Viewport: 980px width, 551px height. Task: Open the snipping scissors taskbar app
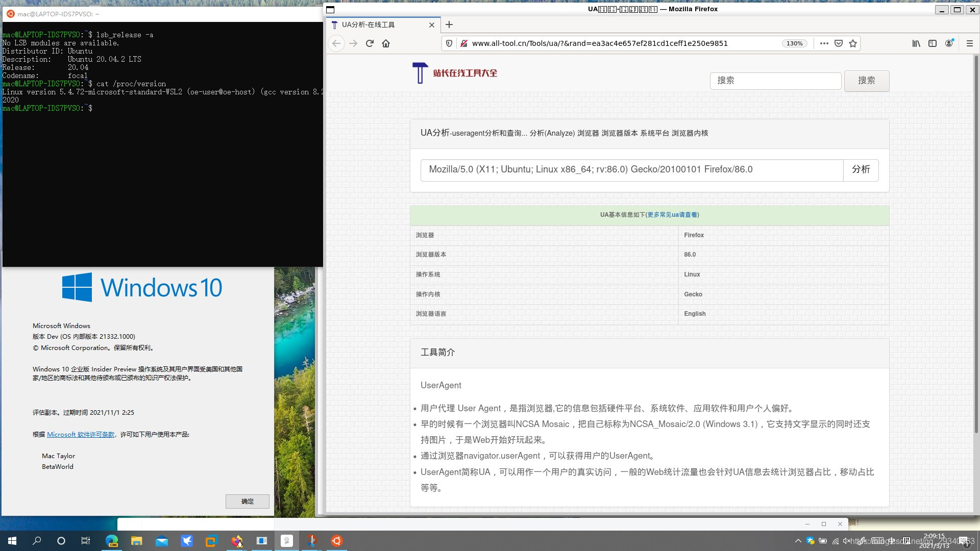click(x=312, y=541)
